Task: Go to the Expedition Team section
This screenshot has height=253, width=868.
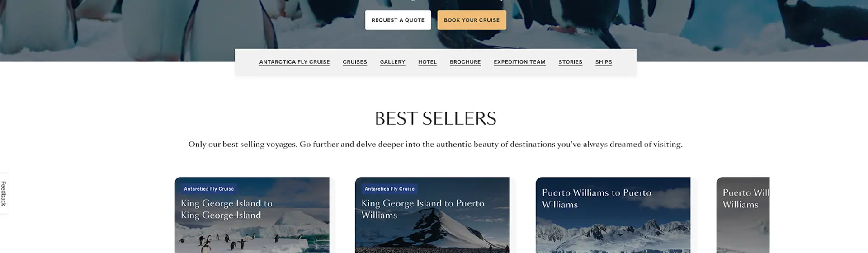Action: click(x=519, y=62)
